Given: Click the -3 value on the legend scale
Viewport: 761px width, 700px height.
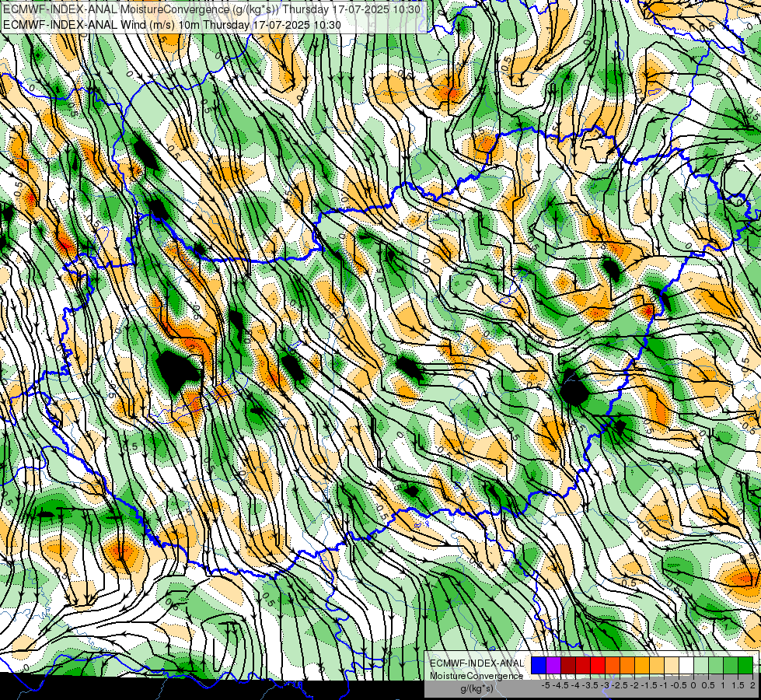Looking at the screenshot, I should (605, 685).
